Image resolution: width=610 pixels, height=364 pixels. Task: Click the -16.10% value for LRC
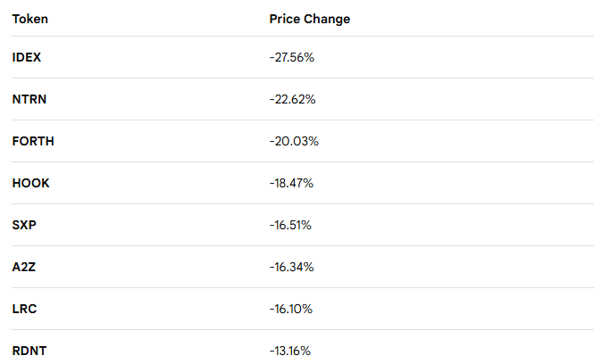tap(290, 309)
